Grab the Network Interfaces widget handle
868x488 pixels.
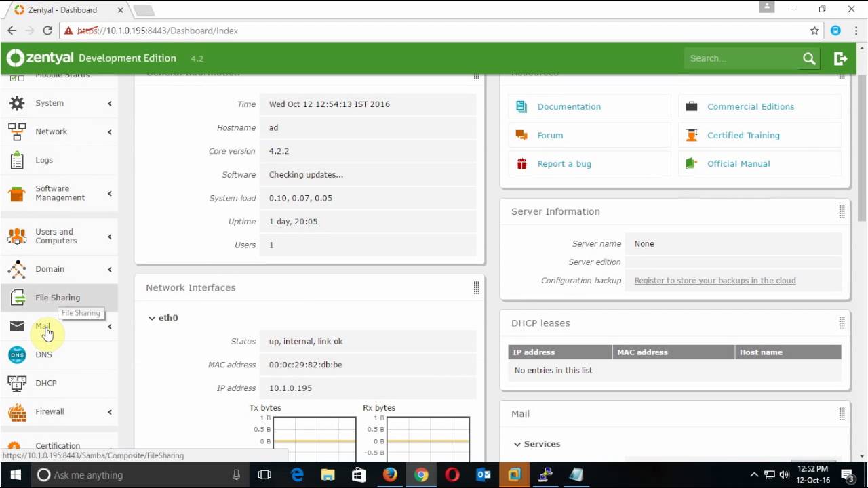point(476,288)
